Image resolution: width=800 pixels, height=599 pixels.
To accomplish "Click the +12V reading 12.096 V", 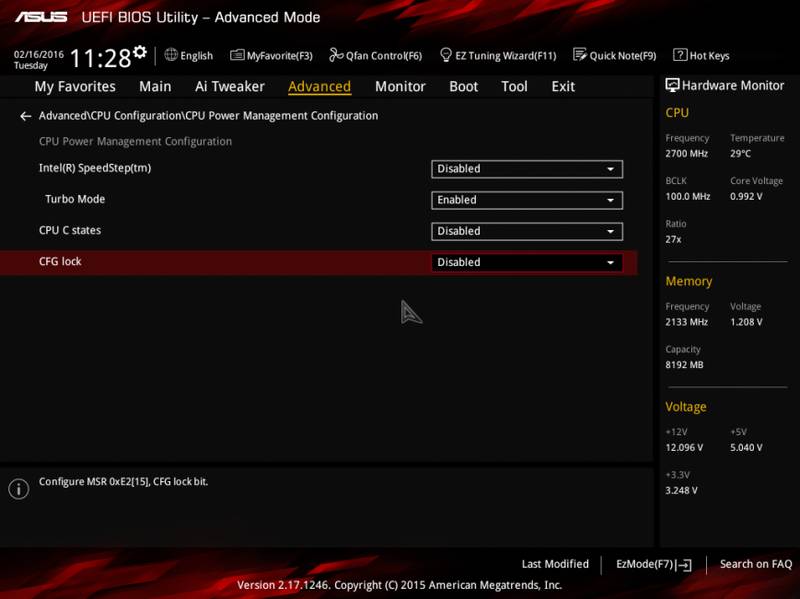I will [x=684, y=447].
